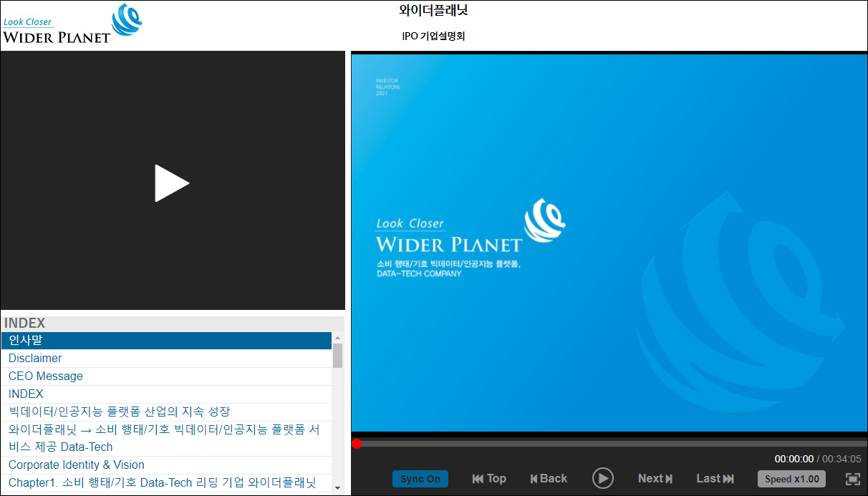Click the index list scrollbar thumb
Viewport: 868px width, 496px height.
pyautogui.click(x=338, y=355)
